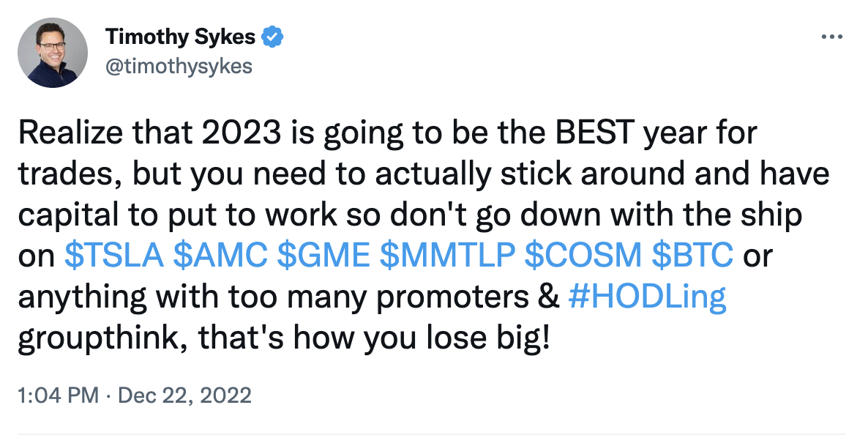Viewport: 868px width, 435px height.
Task: Open the $TSLA cashtag link
Action: (x=114, y=256)
